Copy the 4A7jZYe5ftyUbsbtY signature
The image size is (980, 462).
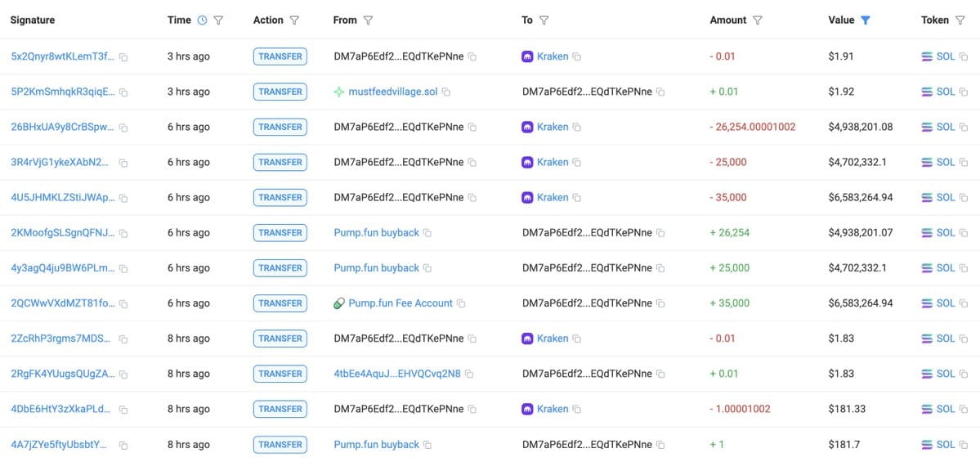click(x=123, y=446)
